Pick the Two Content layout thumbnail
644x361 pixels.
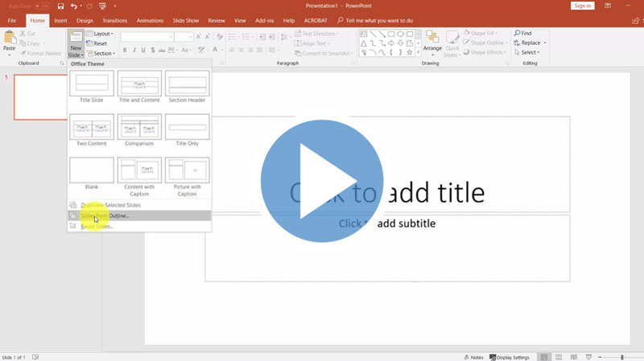coord(91,129)
